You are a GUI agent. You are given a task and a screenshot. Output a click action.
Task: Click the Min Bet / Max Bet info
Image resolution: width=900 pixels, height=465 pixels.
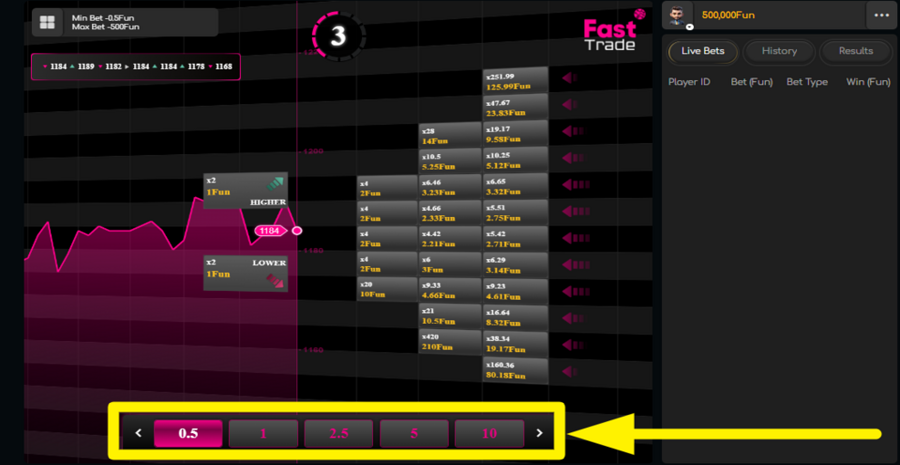pos(106,22)
